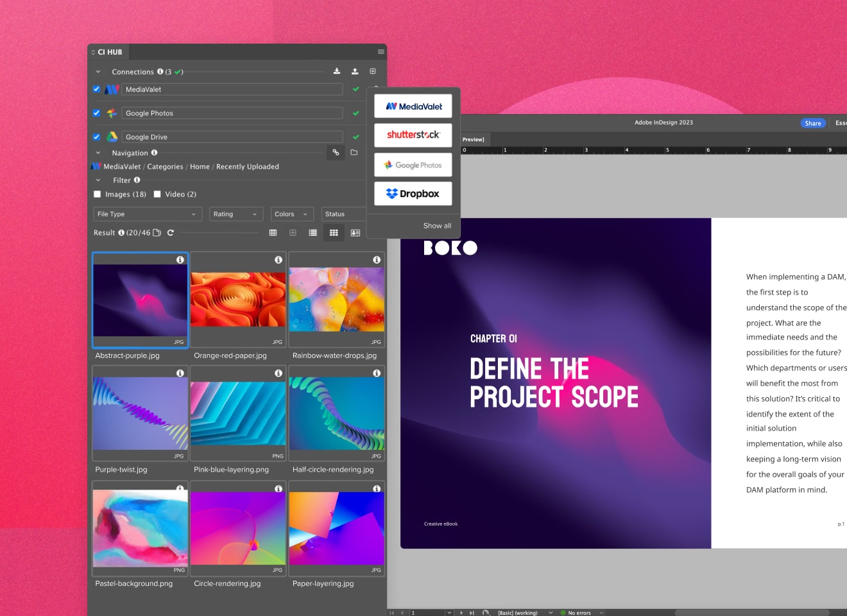Click the MediaValet logo icon in connections
Image resolution: width=847 pixels, height=616 pixels.
(x=112, y=89)
